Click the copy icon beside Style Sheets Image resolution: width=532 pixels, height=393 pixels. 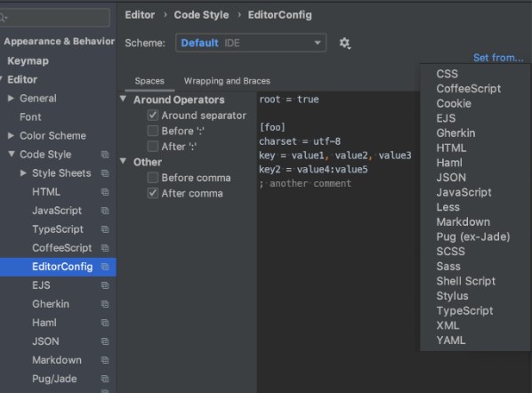click(x=105, y=173)
